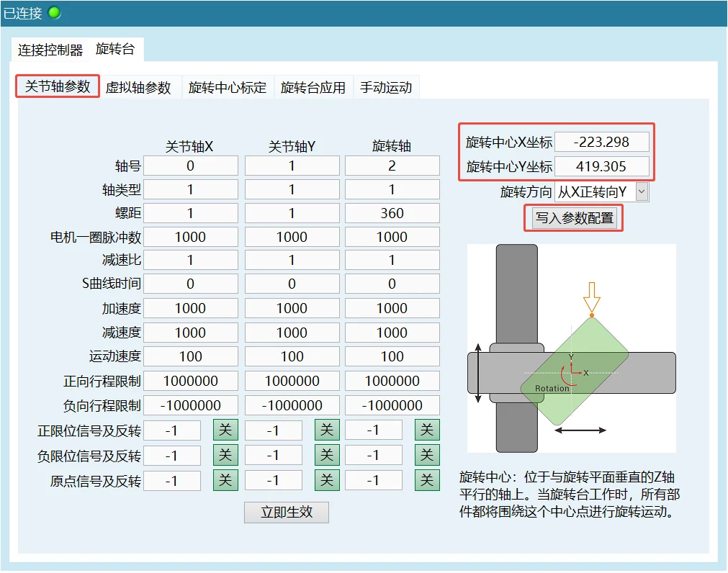The width and height of the screenshot is (728, 573).
Task: Click 电机一圈脉冲数 field for 关节轴X
Action: click(190, 237)
